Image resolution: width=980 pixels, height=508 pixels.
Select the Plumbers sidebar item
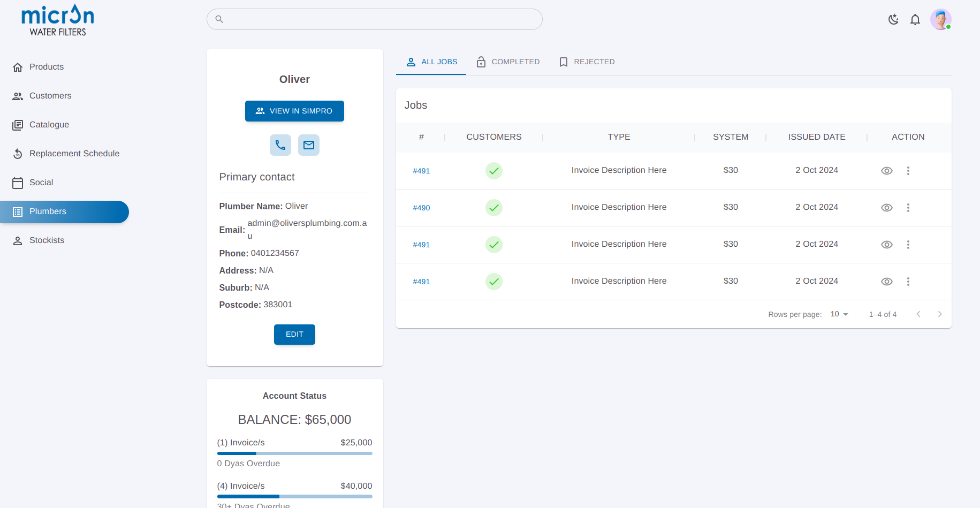64,211
